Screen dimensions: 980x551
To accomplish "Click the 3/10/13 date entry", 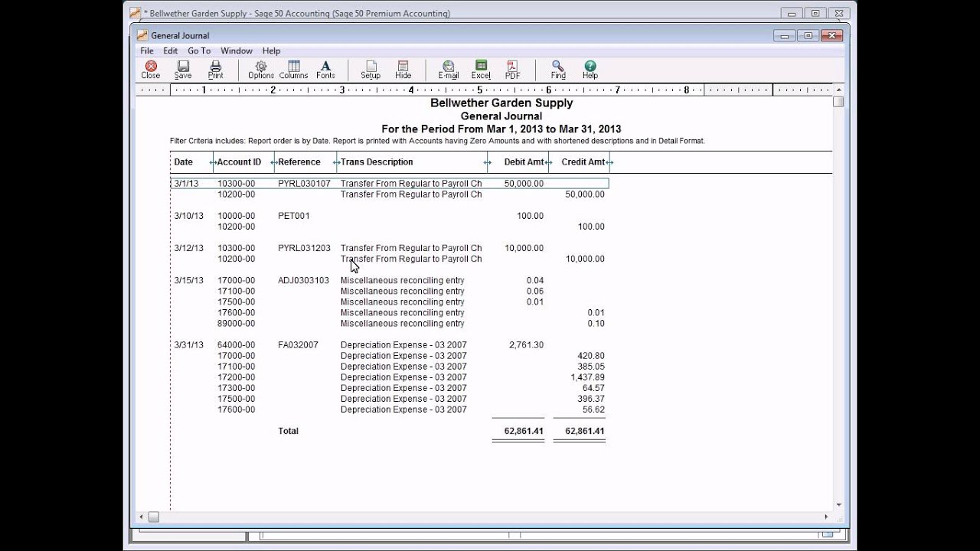I will (189, 216).
